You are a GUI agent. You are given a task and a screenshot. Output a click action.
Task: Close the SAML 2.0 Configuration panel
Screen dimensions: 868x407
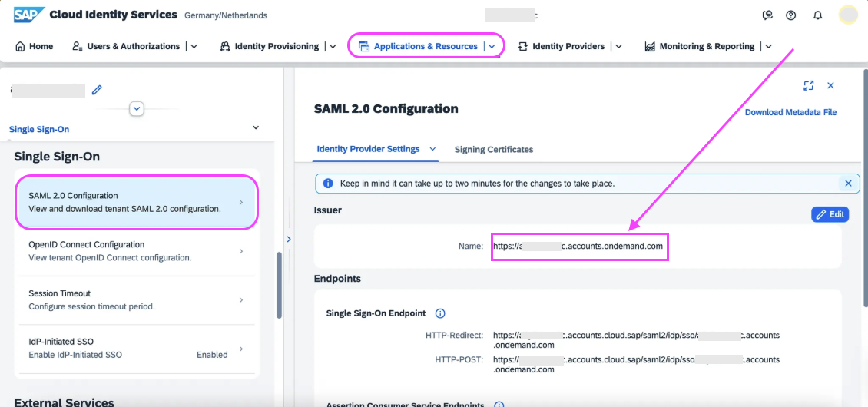830,85
